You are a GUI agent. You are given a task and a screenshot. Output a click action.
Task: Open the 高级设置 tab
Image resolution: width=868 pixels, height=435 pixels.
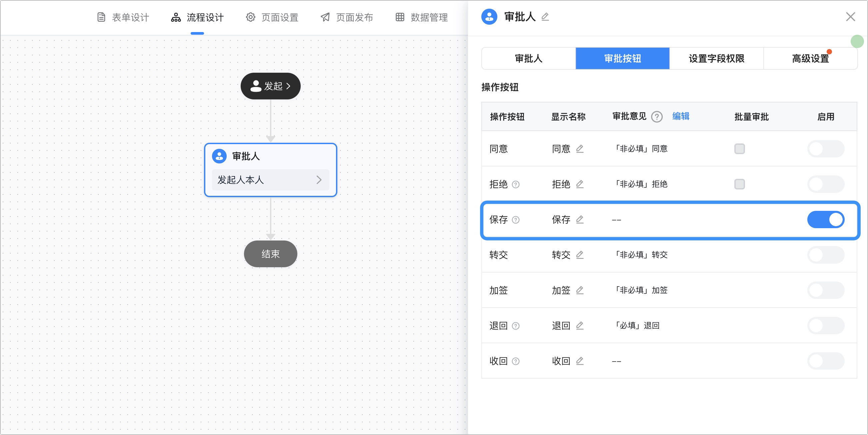coord(810,59)
